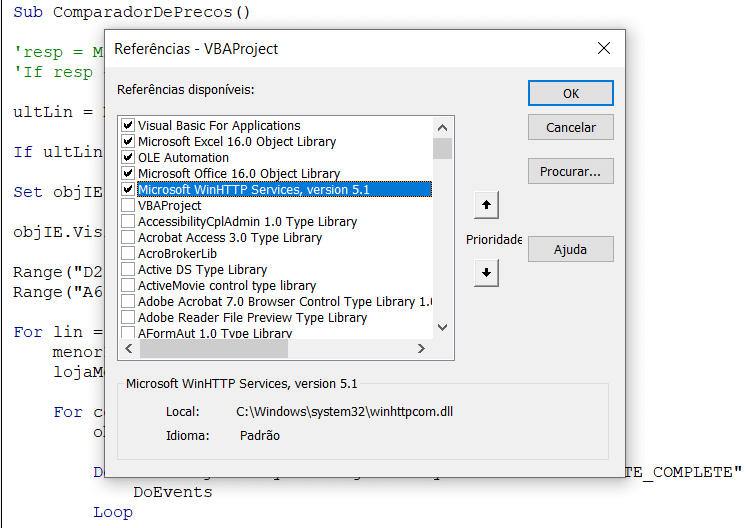Image resolution: width=746 pixels, height=528 pixels.
Task: Select Microsoft WinHTTP Services, version 5.1 row
Action: (285, 189)
